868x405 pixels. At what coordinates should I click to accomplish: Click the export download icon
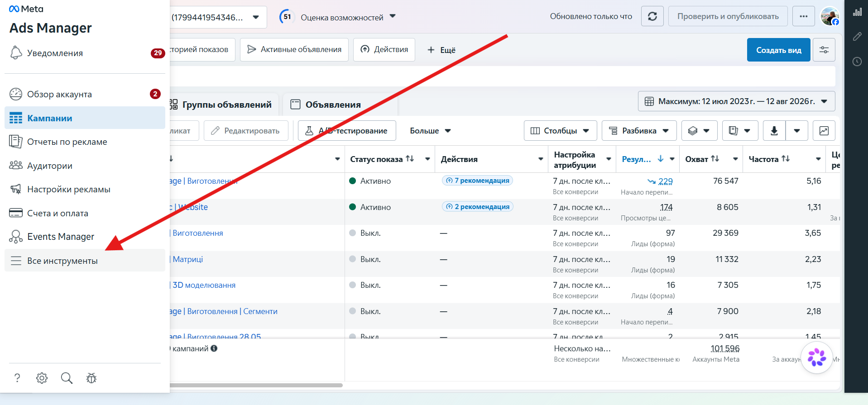click(774, 131)
